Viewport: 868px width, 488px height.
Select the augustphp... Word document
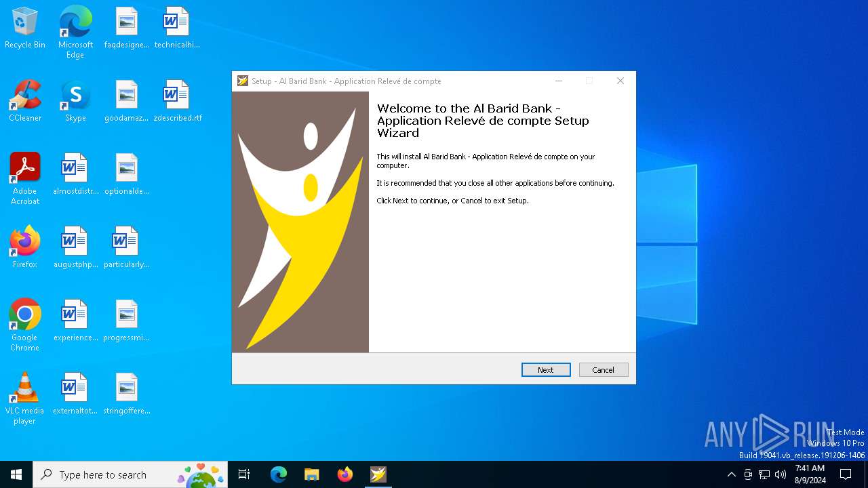coord(76,247)
